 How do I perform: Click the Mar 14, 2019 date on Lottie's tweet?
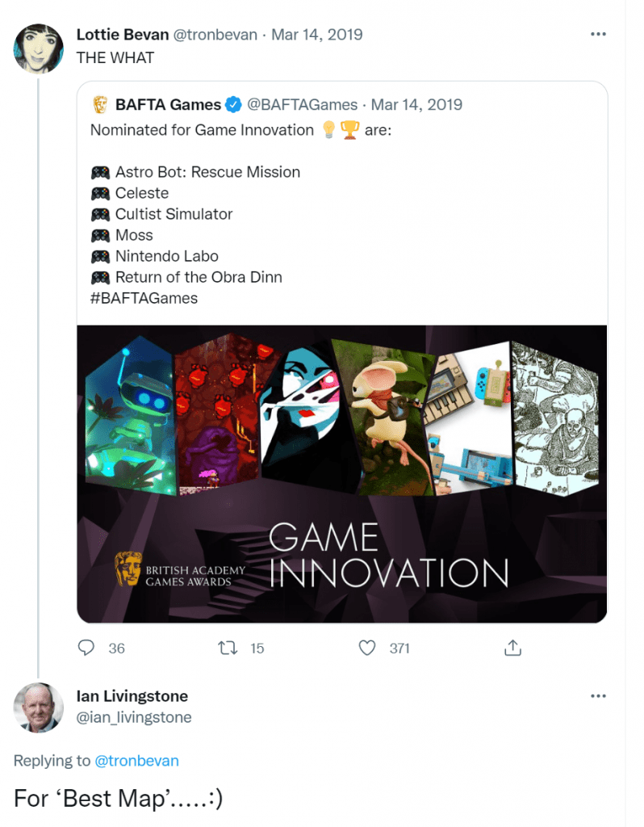[316, 35]
